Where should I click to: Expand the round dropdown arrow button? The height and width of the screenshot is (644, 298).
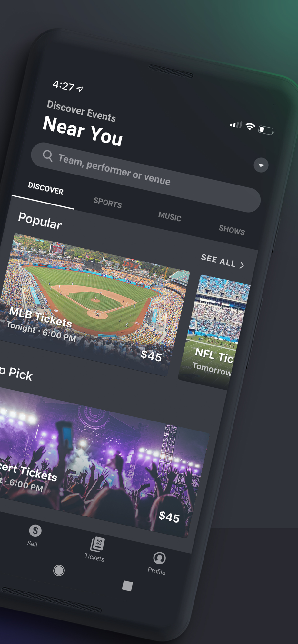[261, 165]
